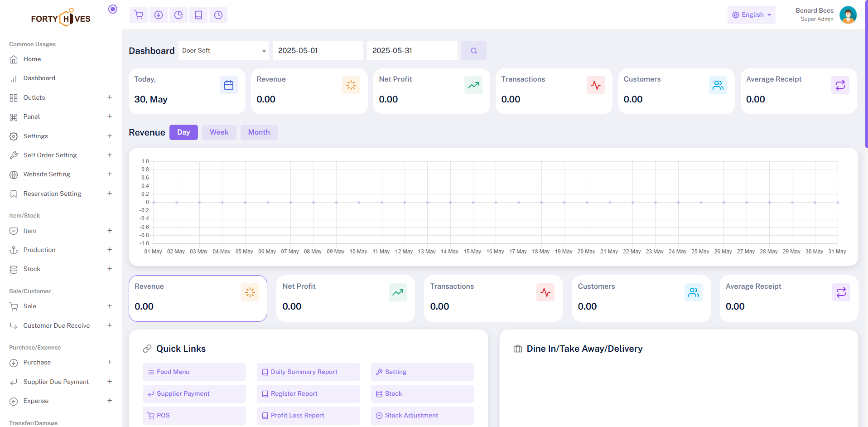Open the Daily Summary Report quick link
Image resolution: width=868 pixels, height=427 pixels.
pos(308,372)
